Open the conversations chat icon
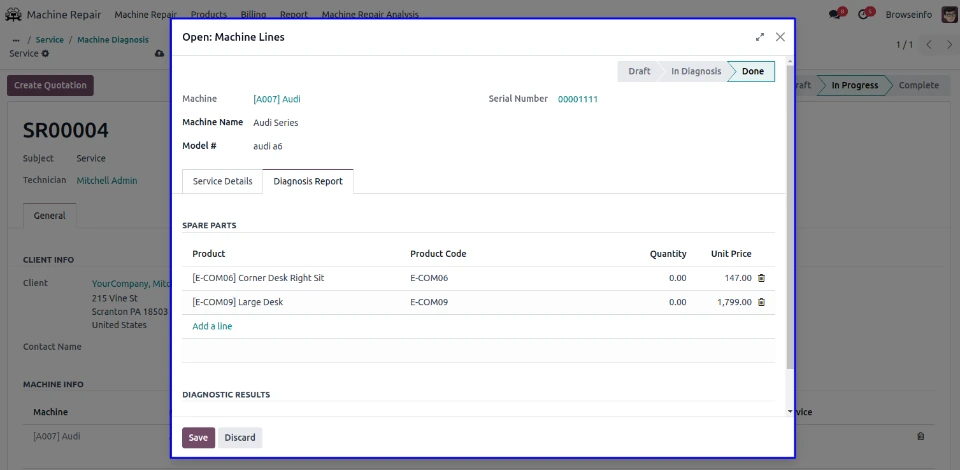This screenshot has width=960, height=470. coord(835,15)
